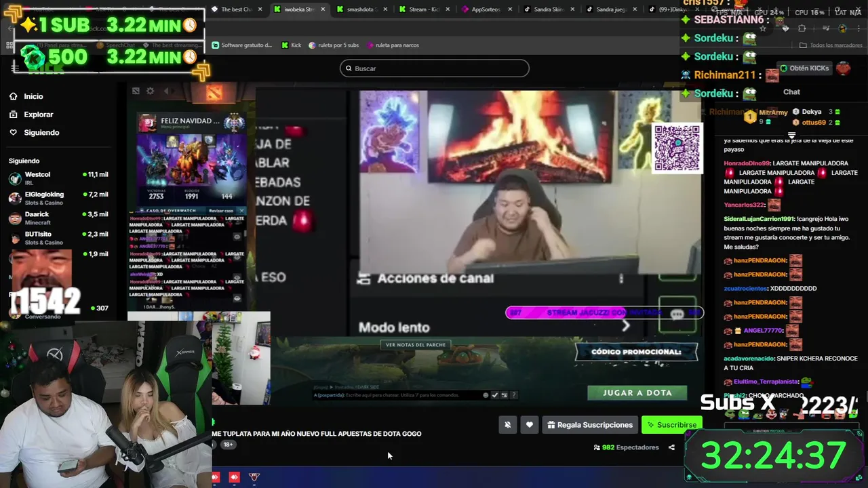Screen dimensions: 868x488
Task: Open the 'ruleta por 5 subs' bookmark
Action: point(334,45)
